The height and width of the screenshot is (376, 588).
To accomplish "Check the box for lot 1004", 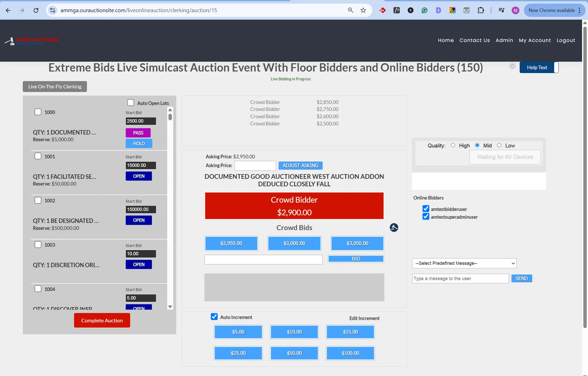I will 38,289.
